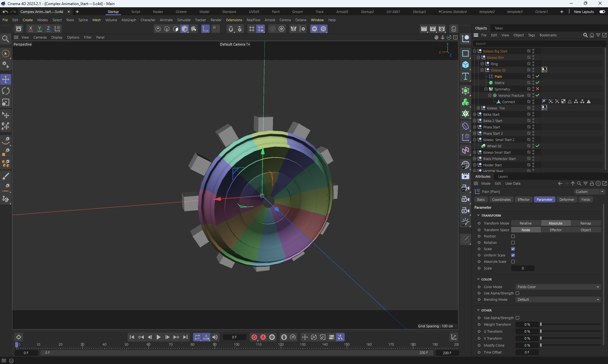Adjust the Weight Transform slider
This screenshot has width=608, height=364.
click(570, 324)
